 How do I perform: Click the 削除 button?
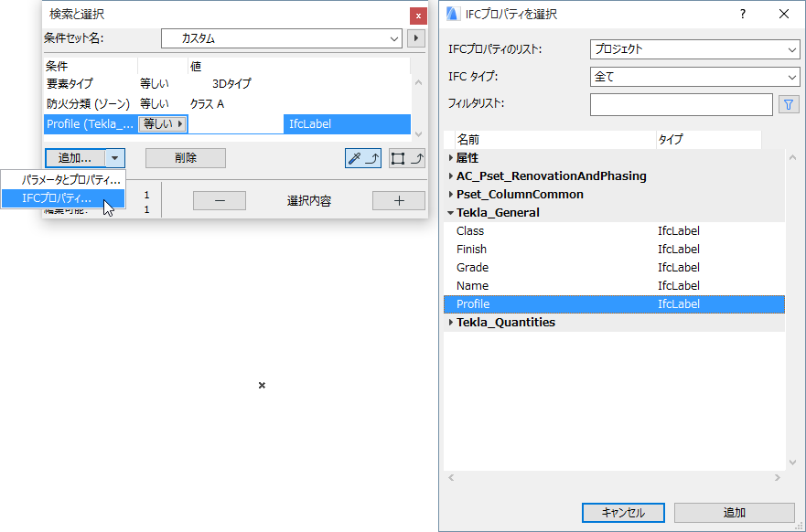(186, 158)
